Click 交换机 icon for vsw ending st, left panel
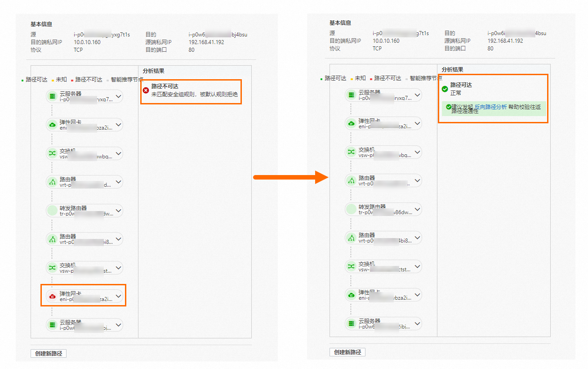Viewport: 588px width, 369px height. click(x=52, y=268)
